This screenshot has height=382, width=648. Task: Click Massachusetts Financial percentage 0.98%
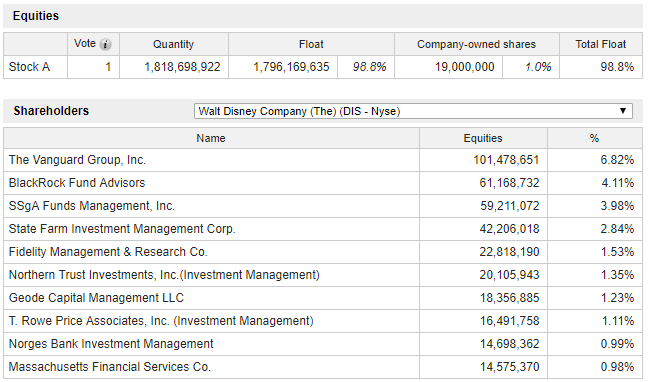point(617,367)
